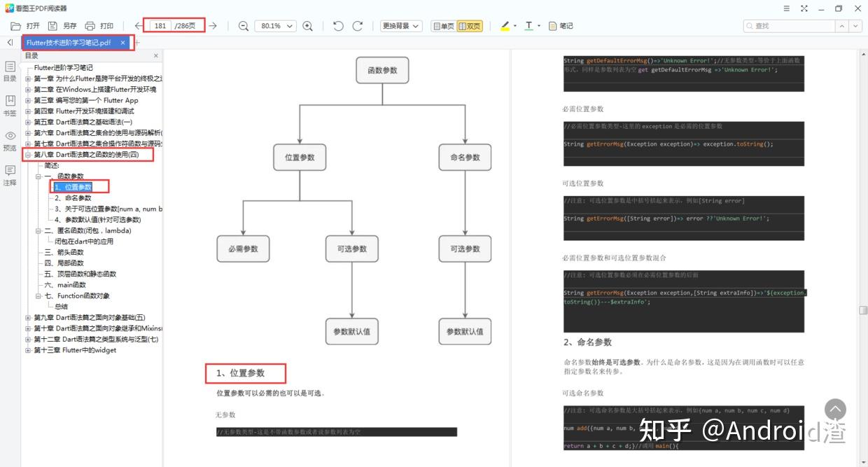Open 闭包在dart中的应用 outline entry

tap(84, 242)
